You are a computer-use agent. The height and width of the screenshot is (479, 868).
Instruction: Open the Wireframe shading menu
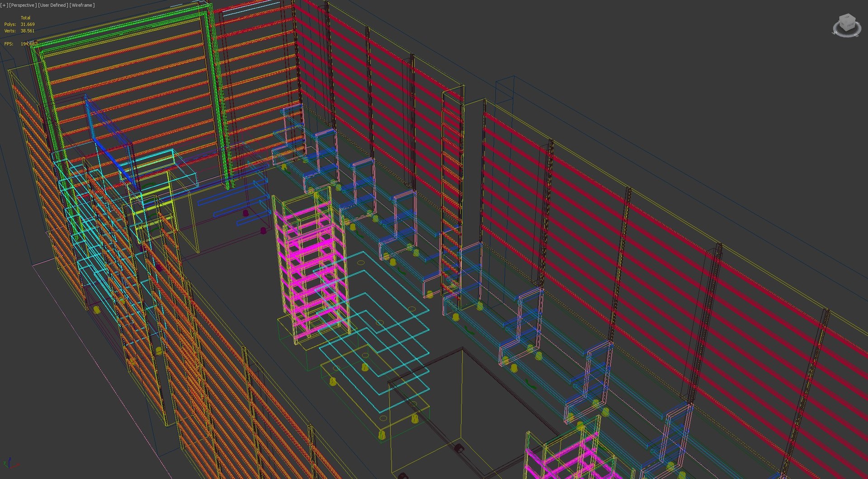(82, 5)
